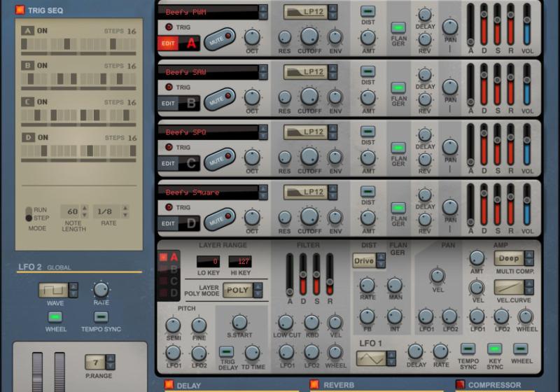Screen dimensions: 560x392
Task: Click the pitch FINE knob
Action: [x=199, y=325]
